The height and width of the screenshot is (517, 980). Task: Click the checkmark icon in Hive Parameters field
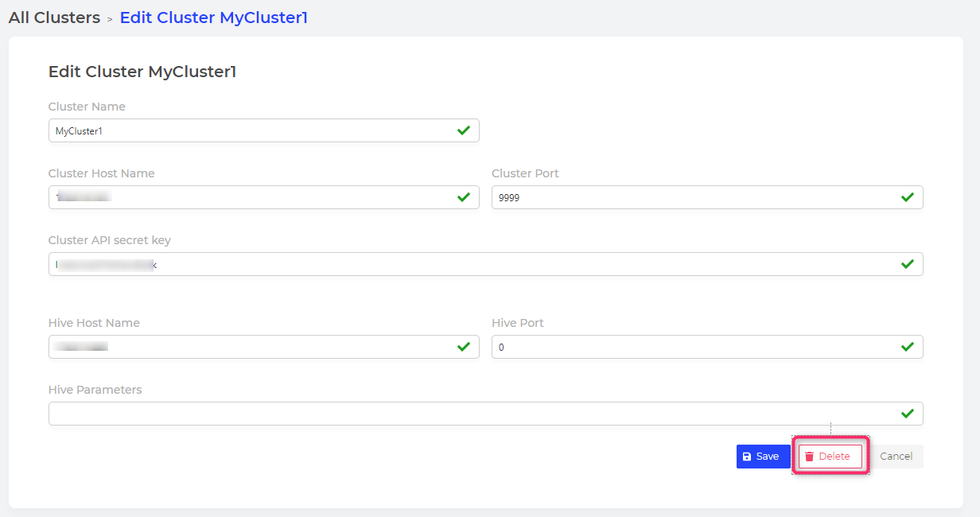pyautogui.click(x=908, y=414)
